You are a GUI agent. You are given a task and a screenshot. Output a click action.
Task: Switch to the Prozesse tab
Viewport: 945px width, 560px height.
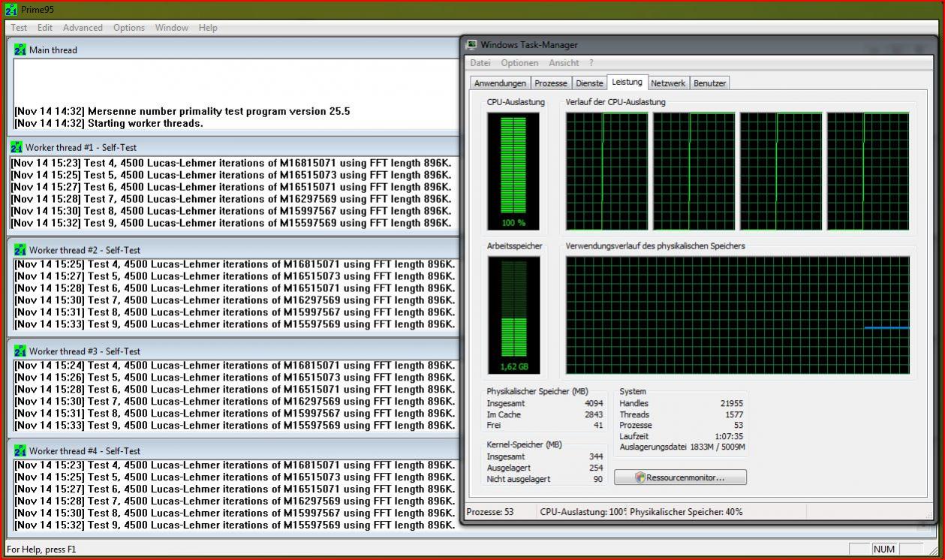click(551, 83)
